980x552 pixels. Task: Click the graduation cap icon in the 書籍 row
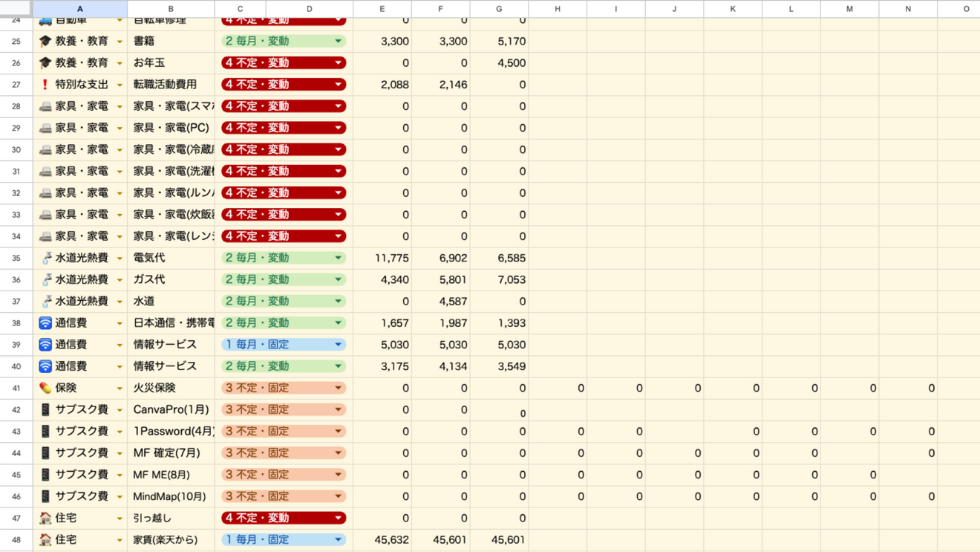coord(45,42)
